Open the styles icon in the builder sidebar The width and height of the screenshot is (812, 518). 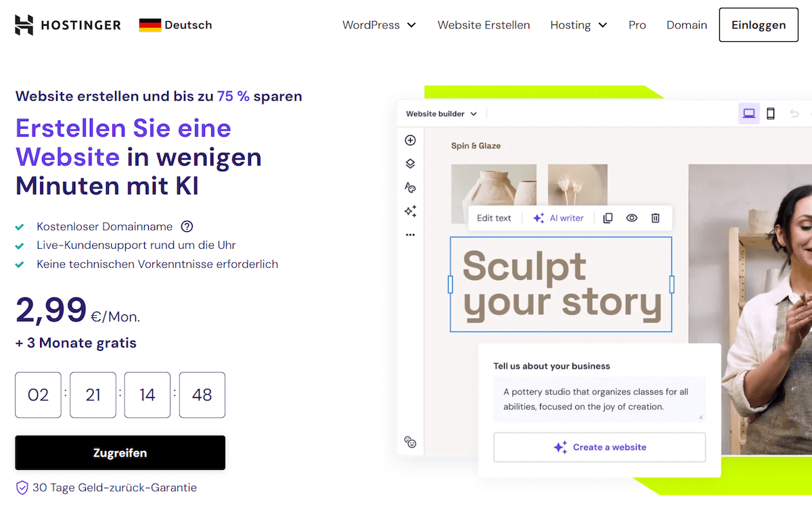coord(410,187)
